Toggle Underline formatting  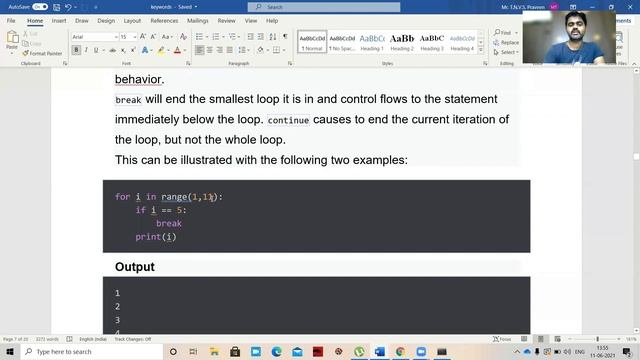[x=96, y=50]
